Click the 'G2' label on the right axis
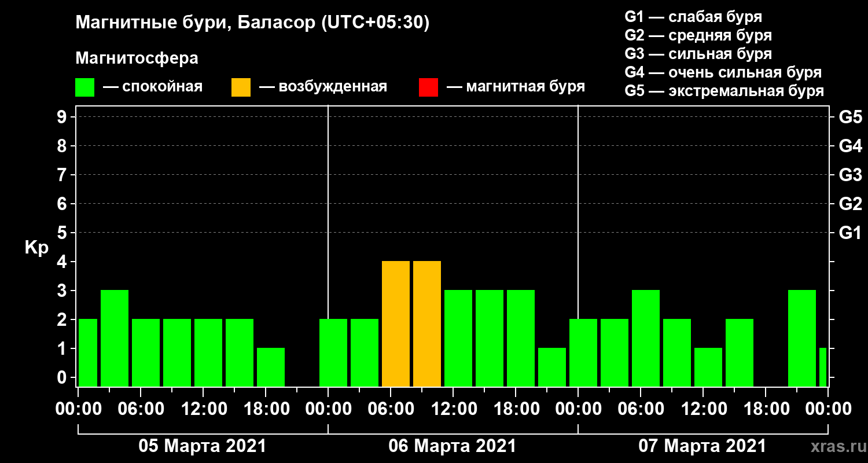 coord(850,204)
